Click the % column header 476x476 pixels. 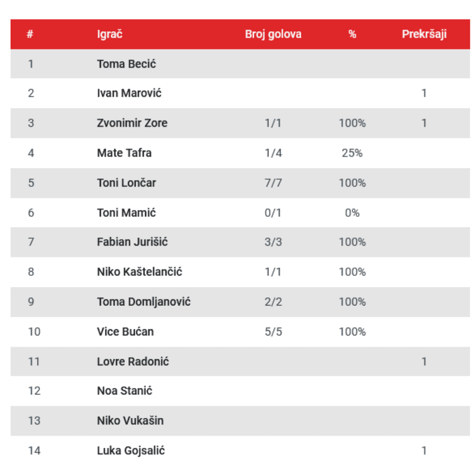pos(352,34)
